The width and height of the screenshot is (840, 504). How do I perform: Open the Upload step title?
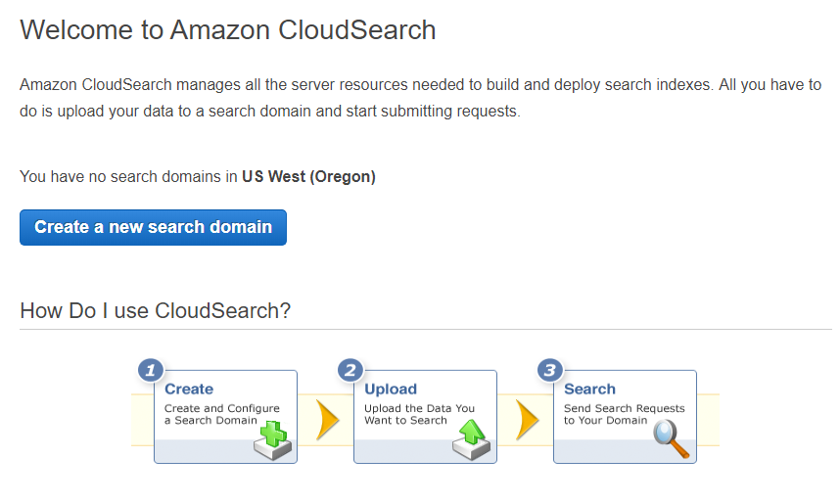click(391, 389)
